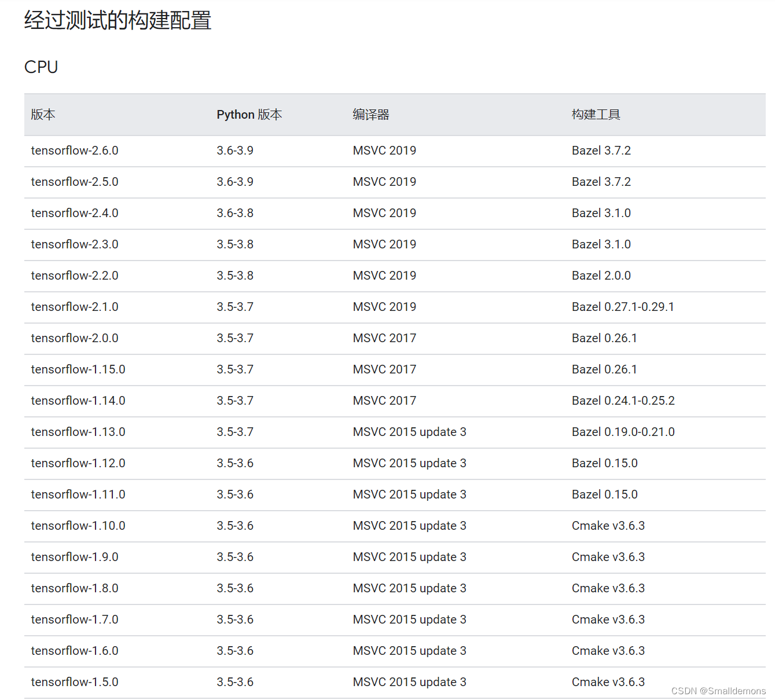Click the Bazel 0.24.1-0.25.2 cell
Viewport: 775px width, 700px height.
pos(623,401)
